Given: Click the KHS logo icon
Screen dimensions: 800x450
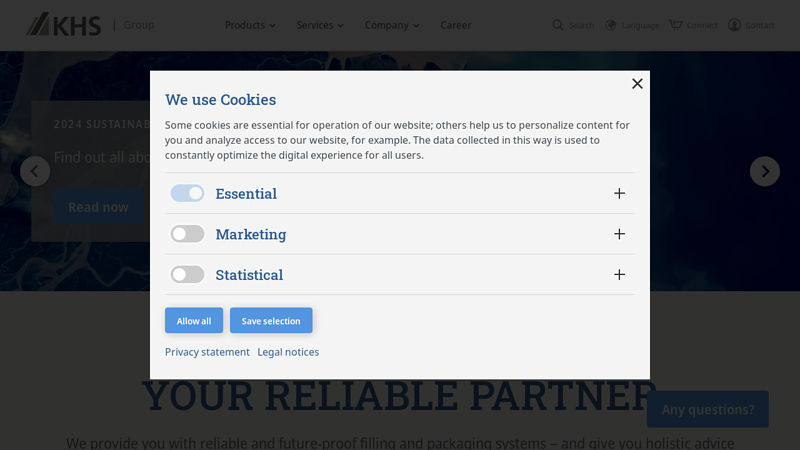Looking at the screenshot, I should click(x=63, y=24).
